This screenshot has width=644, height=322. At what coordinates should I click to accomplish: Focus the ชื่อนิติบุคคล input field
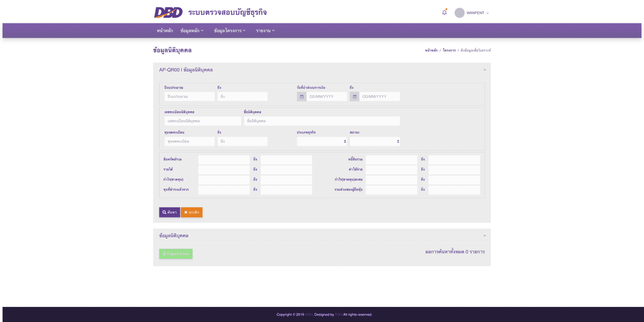(322, 121)
